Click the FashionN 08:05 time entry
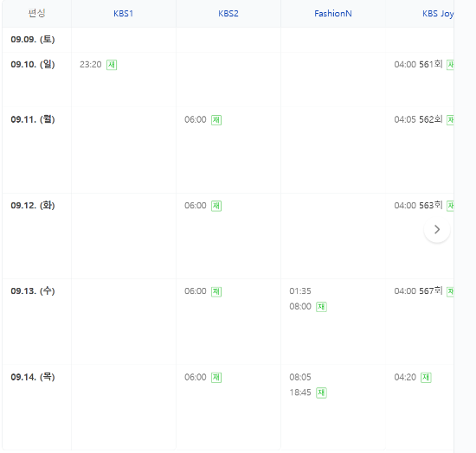This screenshot has width=476, height=453. [x=300, y=377]
